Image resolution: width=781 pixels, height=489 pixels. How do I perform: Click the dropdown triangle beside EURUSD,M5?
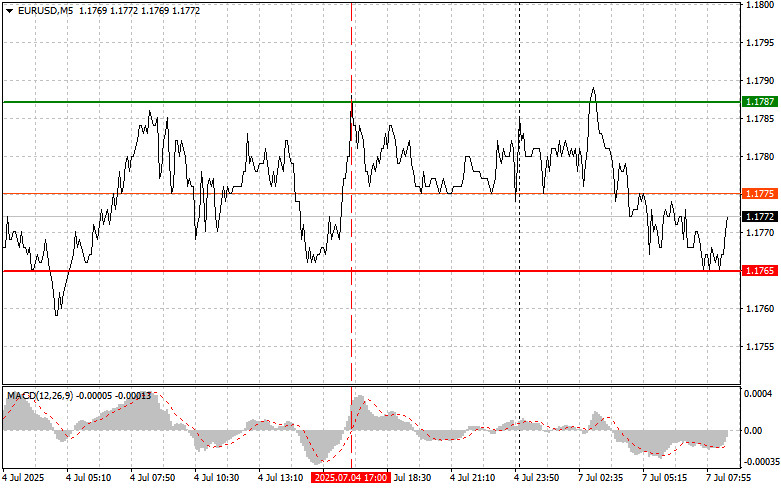(8, 10)
